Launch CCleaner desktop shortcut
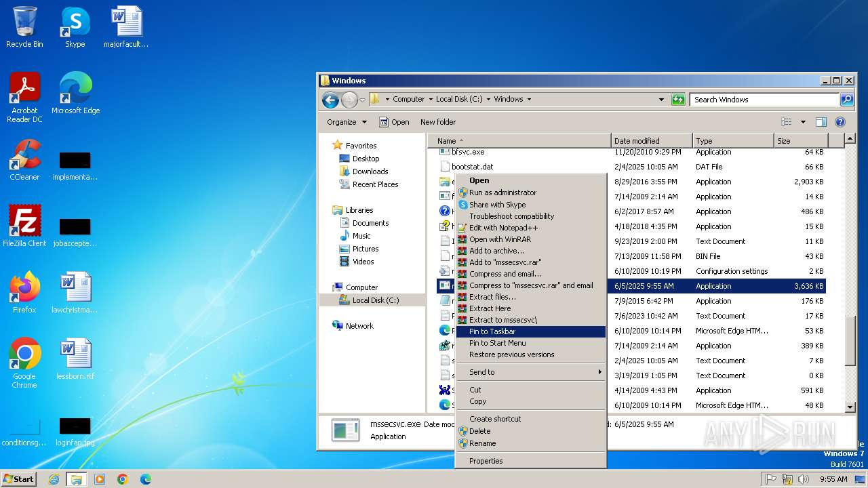Image resolution: width=868 pixels, height=488 pixels. [x=24, y=160]
